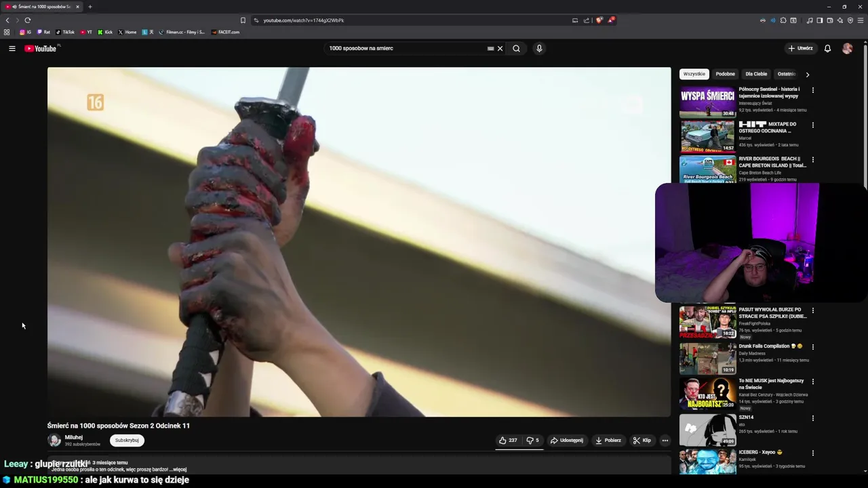Click the video player to pause playback

coord(359,242)
